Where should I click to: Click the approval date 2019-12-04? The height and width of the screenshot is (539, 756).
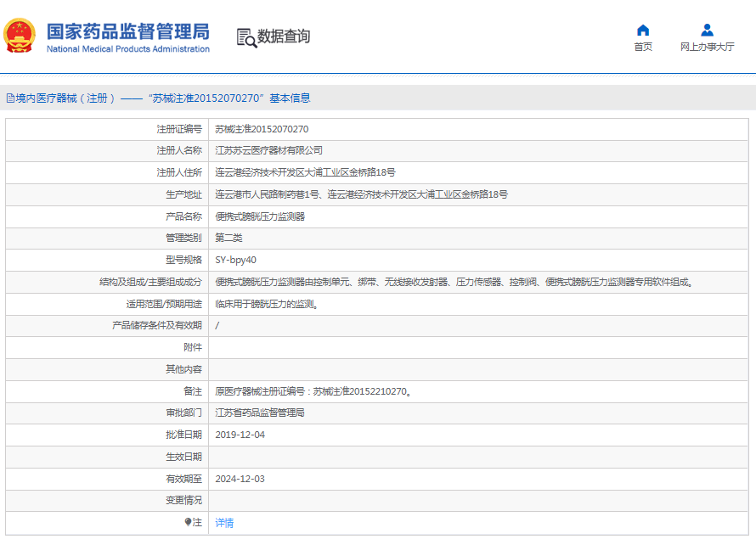(240, 435)
